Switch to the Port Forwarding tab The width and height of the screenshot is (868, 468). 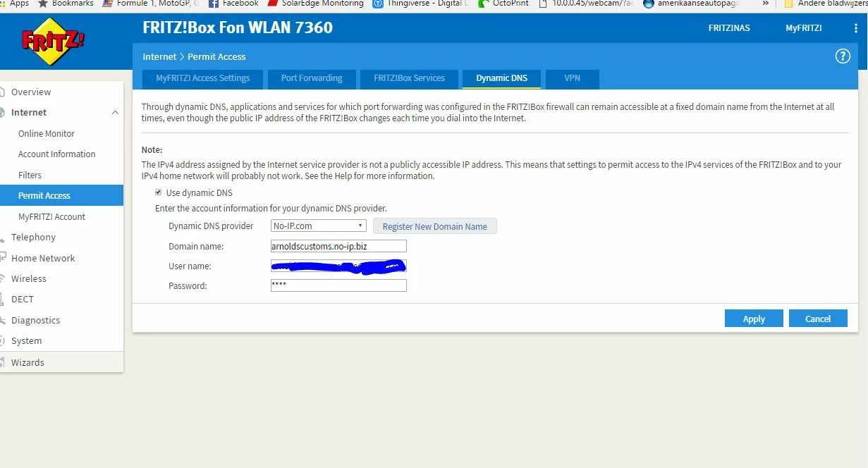[x=312, y=78]
